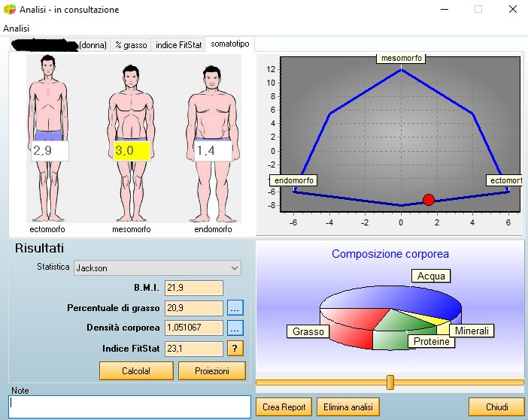Click the application icon in title bar
Screen dimensions: 528x420
tap(10, 10)
